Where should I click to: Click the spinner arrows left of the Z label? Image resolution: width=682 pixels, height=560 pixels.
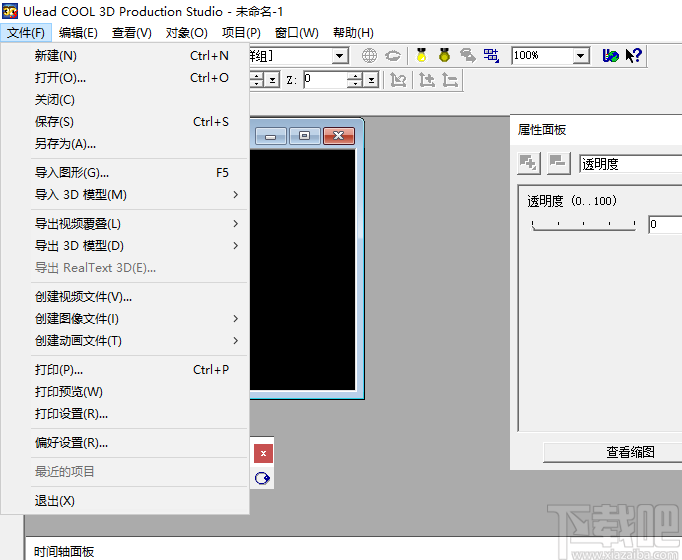click(257, 80)
